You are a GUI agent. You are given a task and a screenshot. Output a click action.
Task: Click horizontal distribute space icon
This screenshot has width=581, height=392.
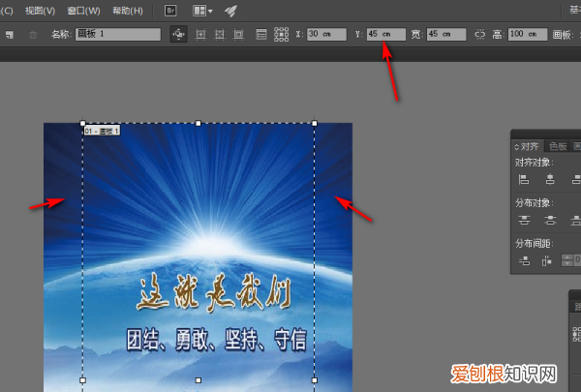pyautogui.click(x=547, y=260)
